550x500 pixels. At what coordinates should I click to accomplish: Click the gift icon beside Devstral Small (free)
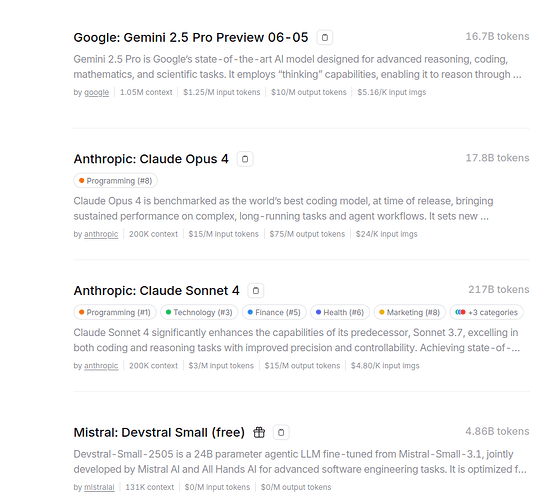pos(259,432)
